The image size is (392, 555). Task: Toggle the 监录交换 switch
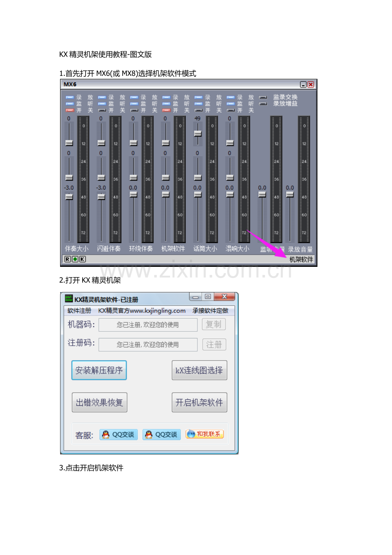(263, 97)
